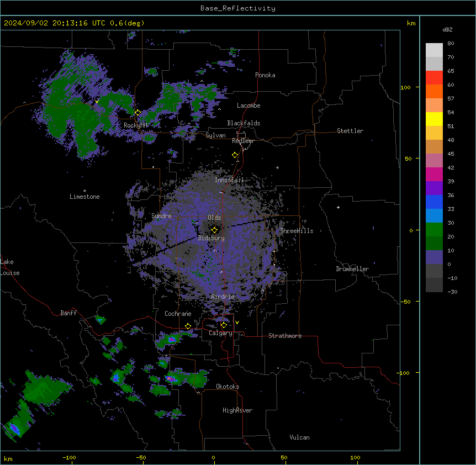Click the Okotoks label
The width and height of the screenshot is (476, 465).
pyautogui.click(x=228, y=387)
